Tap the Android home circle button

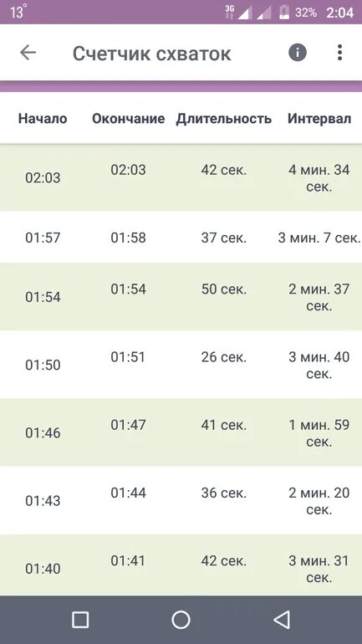coord(181,620)
